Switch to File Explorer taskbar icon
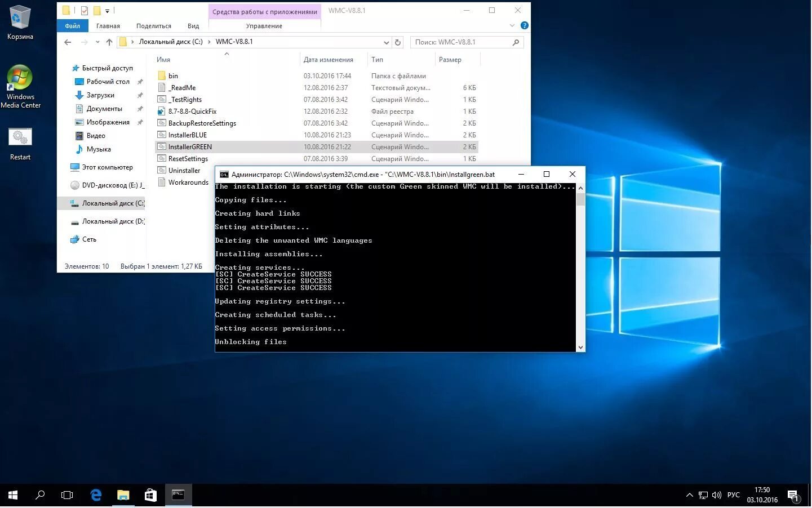 (x=123, y=495)
